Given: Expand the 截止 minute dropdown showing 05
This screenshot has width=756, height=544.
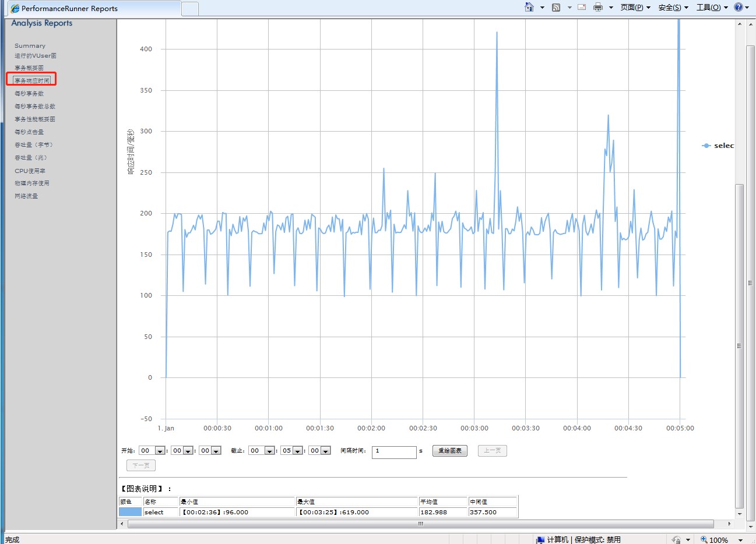Looking at the screenshot, I should click(x=297, y=451).
